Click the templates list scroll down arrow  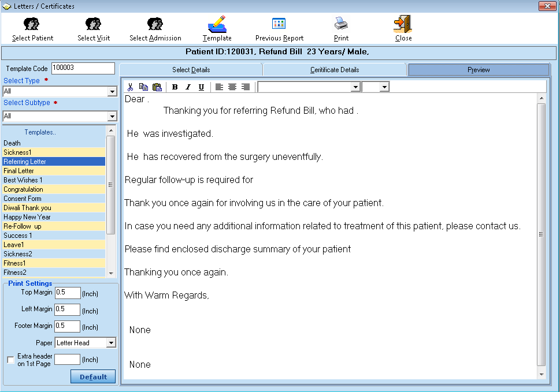(x=111, y=273)
